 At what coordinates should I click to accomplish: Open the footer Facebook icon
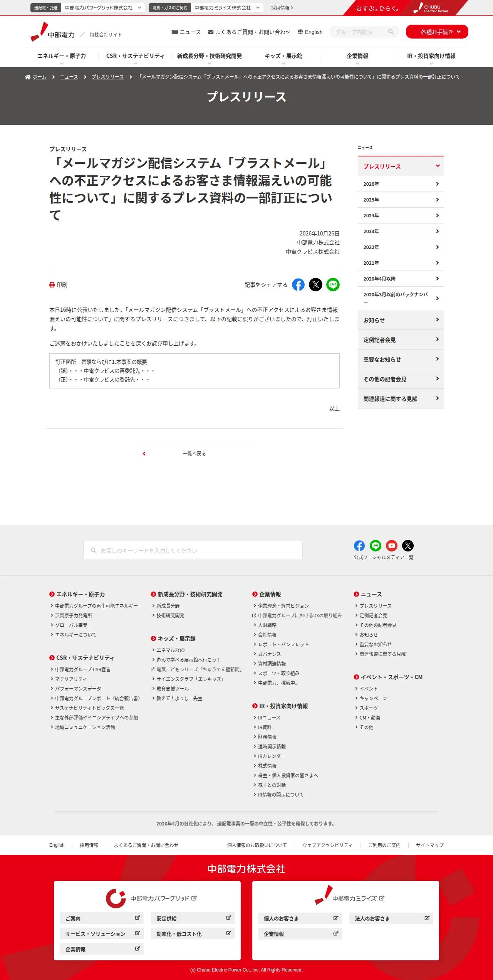(x=359, y=546)
